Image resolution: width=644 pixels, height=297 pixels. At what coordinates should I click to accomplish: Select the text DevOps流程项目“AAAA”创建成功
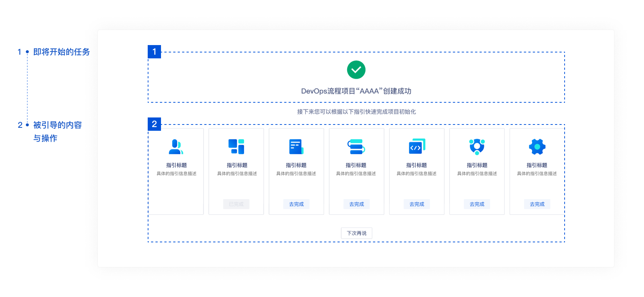356,91
